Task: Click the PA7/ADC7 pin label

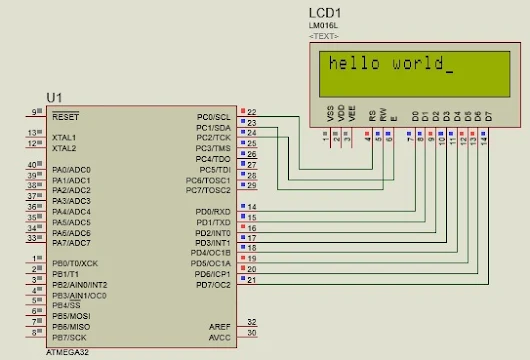Action: (x=71, y=243)
